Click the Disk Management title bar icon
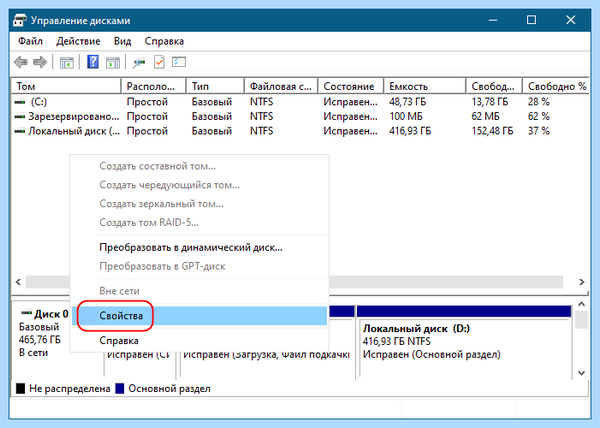The image size is (600, 428). [x=20, y=20]
